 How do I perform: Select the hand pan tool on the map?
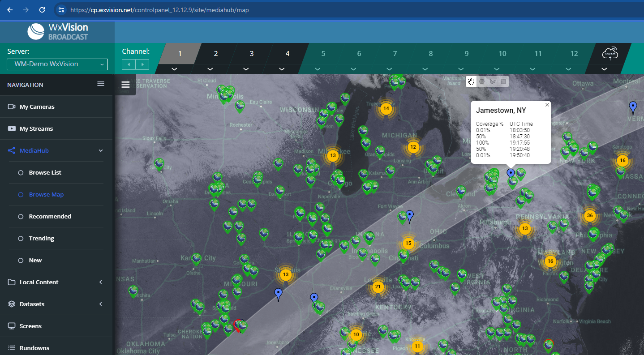(x=471, y=81)
